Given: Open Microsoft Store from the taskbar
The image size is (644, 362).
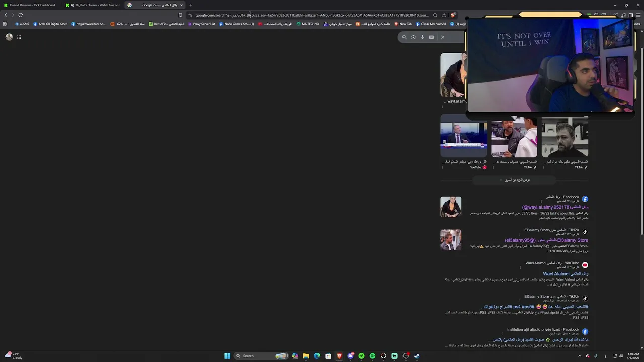Looking at the screenshot, I should (328, 356).
